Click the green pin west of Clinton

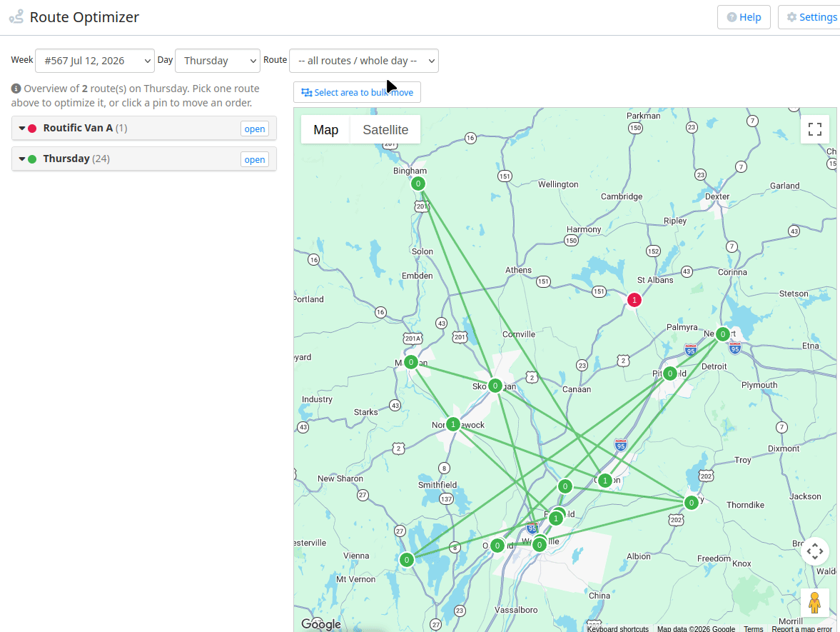click(565, 487)
